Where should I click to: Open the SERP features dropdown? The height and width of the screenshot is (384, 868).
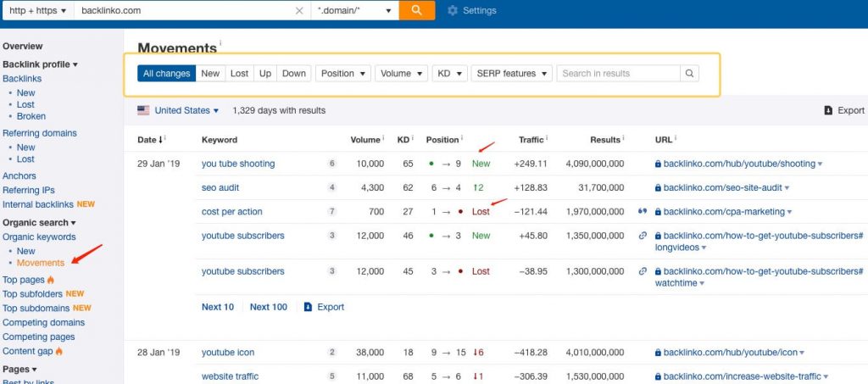coord(511,74)
